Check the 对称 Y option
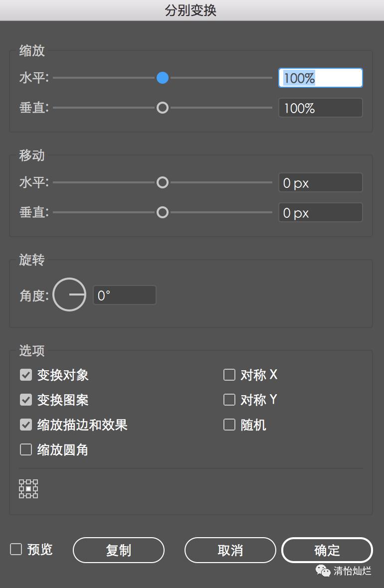The height and width of the screenshot is (588, 384). coord(229,400)
